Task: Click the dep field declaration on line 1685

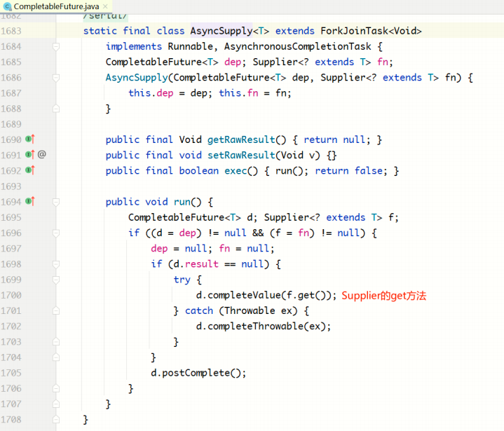Action: tap(233, 62)
